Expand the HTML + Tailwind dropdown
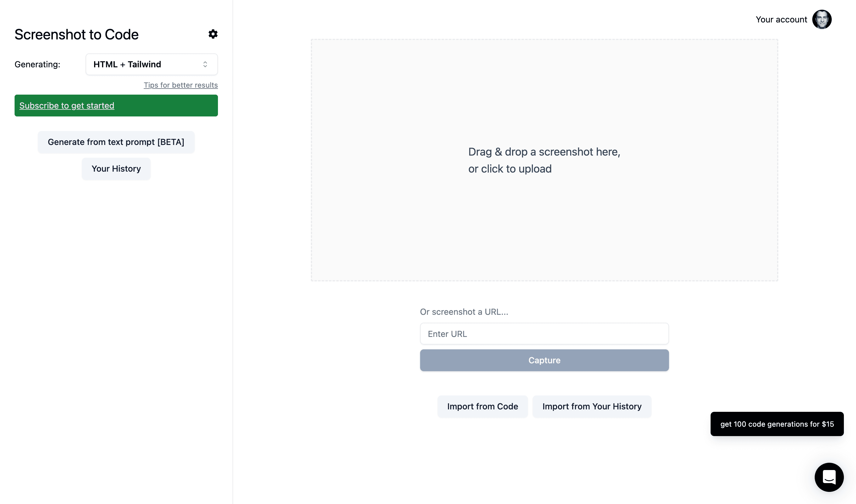856x504 pixels. (151, 64)
